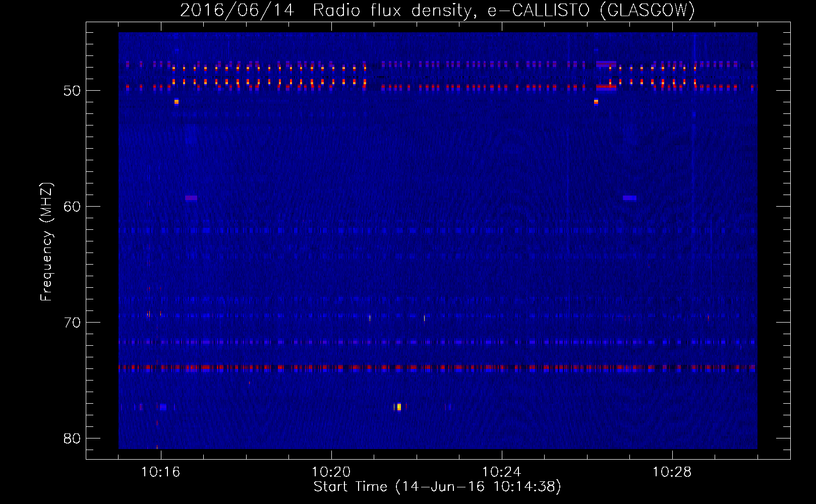This screenshot has height=504, width=816.
Task: Click the 10:28 time tick label
Action: pos(672,472)
